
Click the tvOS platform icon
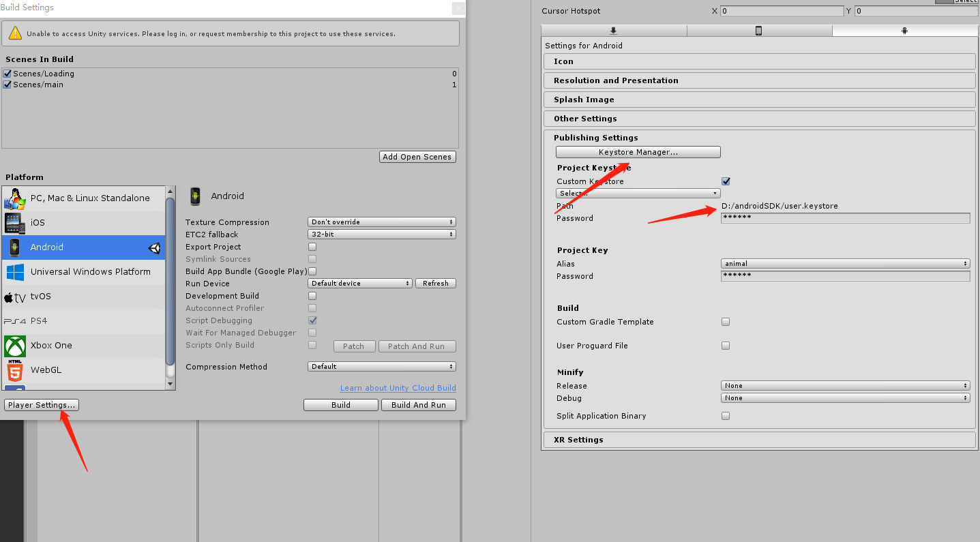(x=15, y=297)
